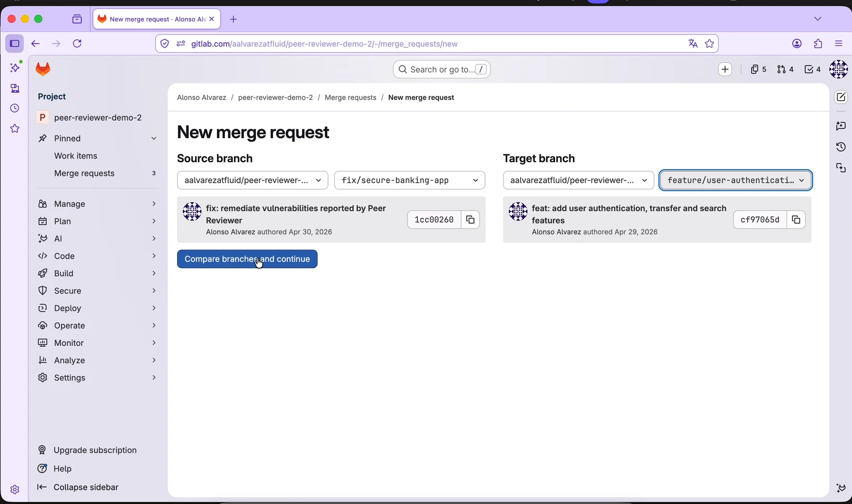Open the fix: remediate vulnerabilities commit link
Viewport: 852px width, 504px height.
tap(296, 214)
